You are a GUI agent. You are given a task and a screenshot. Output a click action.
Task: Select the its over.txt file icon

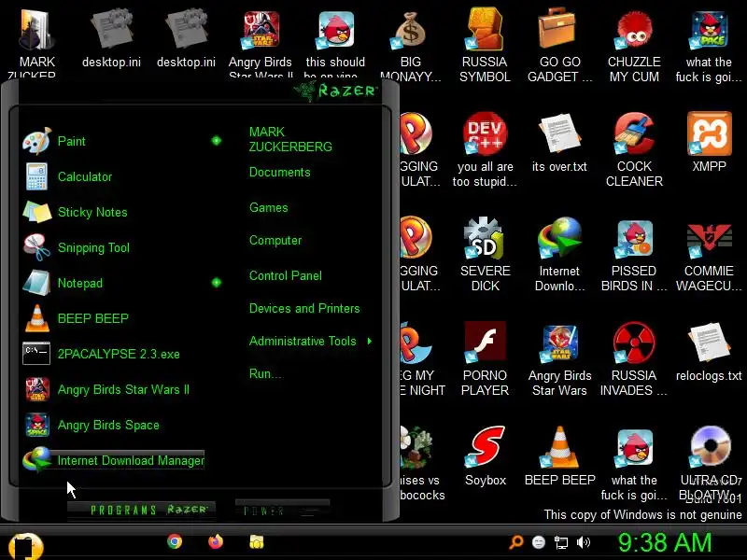[559, 143]
